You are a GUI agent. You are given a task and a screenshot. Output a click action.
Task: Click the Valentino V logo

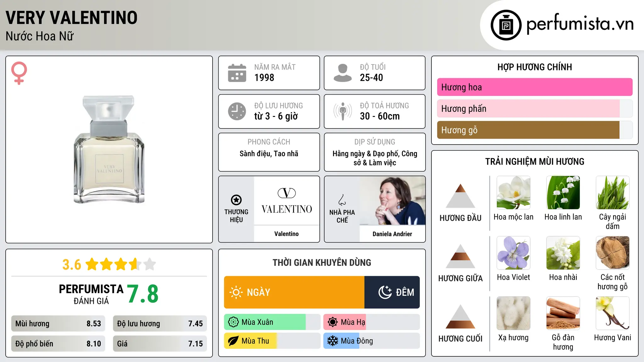click(287, 193)
